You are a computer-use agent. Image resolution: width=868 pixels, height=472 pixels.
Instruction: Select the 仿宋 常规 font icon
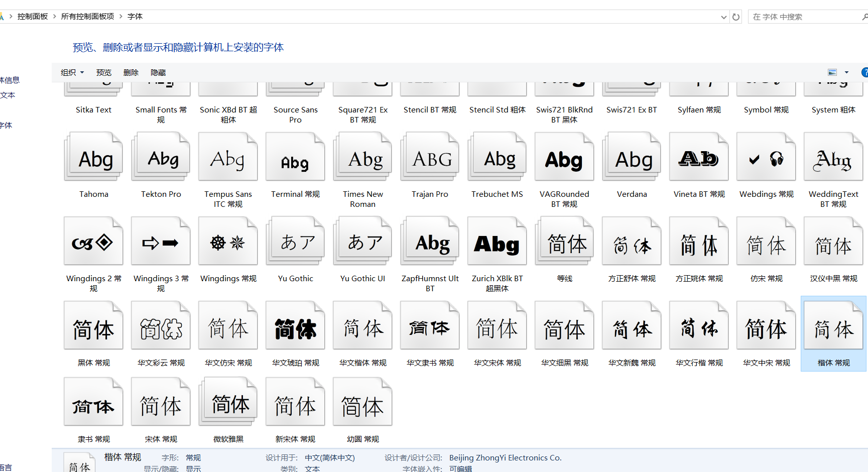tap(766, 241)
